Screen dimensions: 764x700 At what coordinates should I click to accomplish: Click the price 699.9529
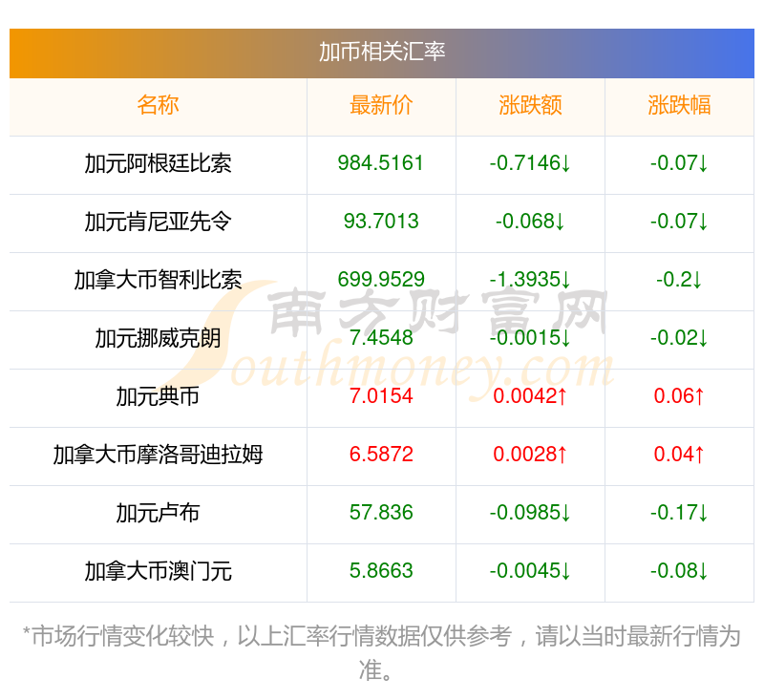[381, 280]
